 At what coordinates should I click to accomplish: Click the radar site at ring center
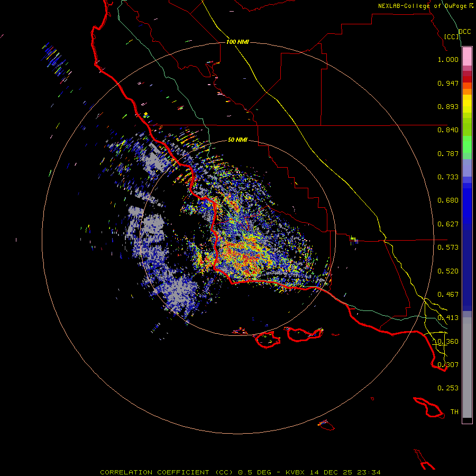[x=237, y=238]
